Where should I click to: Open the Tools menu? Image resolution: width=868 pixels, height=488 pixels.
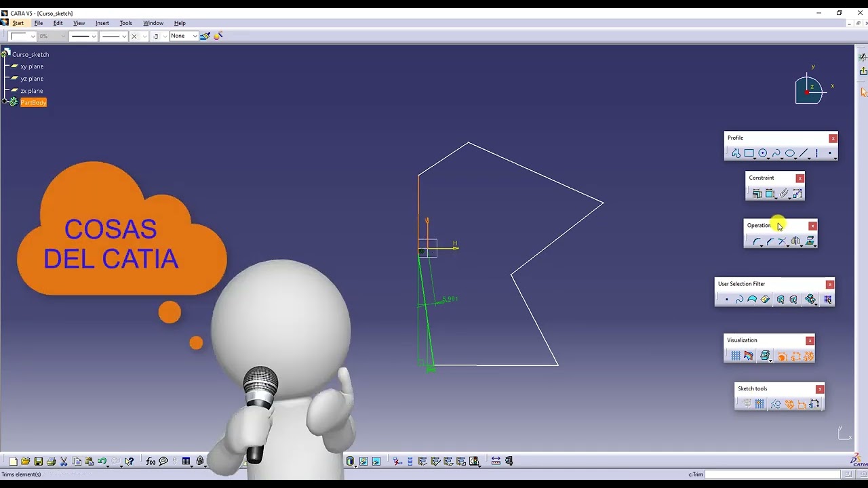coord(126,23)
